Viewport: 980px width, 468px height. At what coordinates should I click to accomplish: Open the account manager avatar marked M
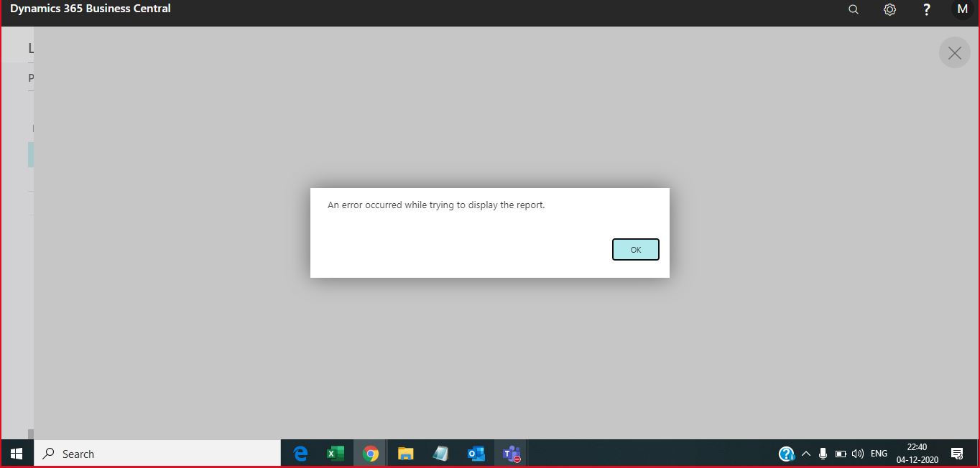tap(962, 9)
